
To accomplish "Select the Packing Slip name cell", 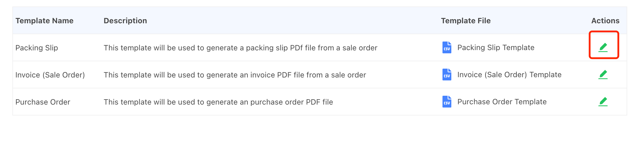I will (37, 48).
